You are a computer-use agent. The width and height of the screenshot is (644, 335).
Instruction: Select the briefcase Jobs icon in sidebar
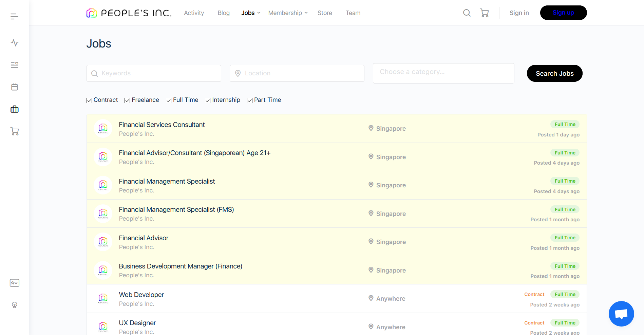click(14, 109)
